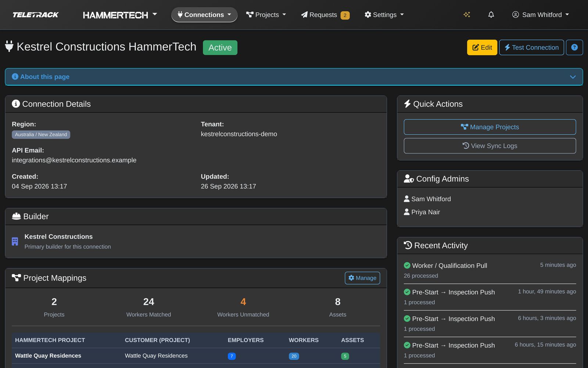Click the Active status badge
The width and height of the screenshot is (588, 368).
click(220, 47)
